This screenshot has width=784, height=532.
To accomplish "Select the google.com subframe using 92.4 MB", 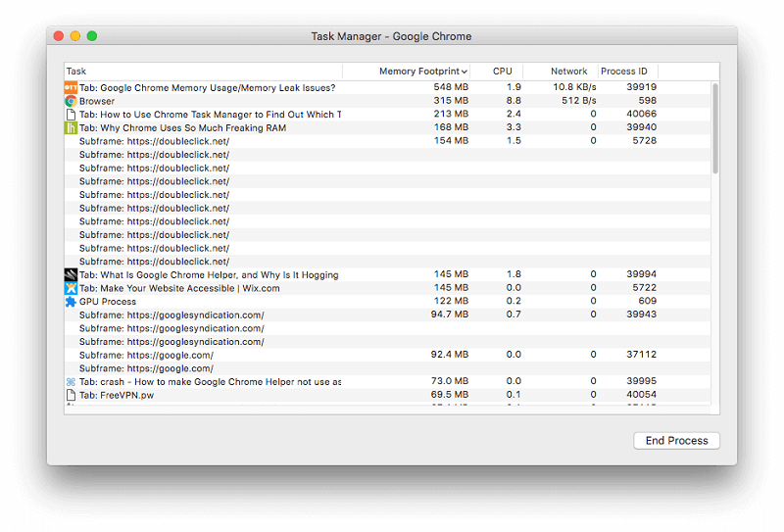I will point(387,356).
